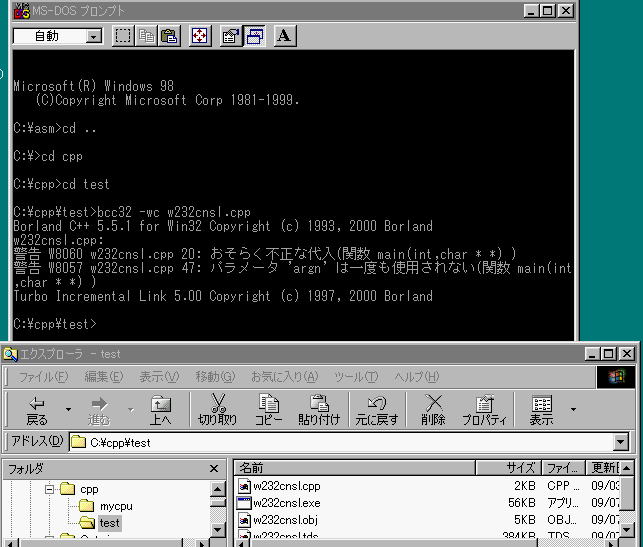
Task: Select the test folder in tree
Action: 109,523
